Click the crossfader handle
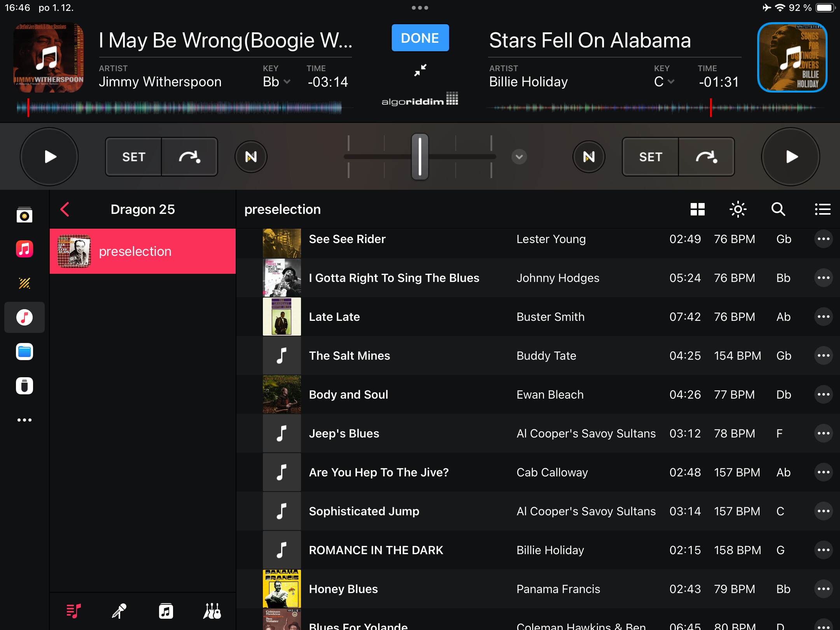This screenshot has height=630, width=840. pyautogui.click(x=420, y=157)
